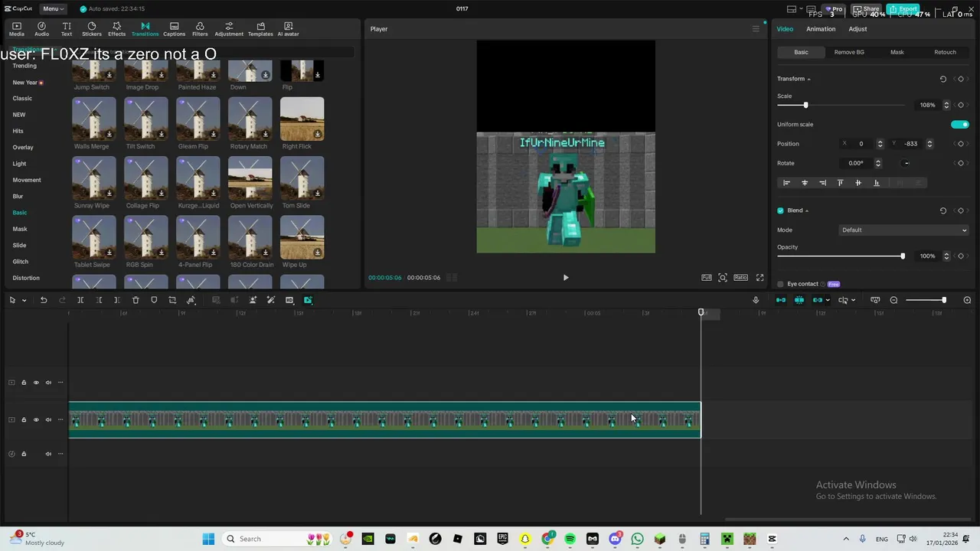Click the timeline zoom in magnifier
980x551 pixels.
pyautogui.click(x=967, y=300)
